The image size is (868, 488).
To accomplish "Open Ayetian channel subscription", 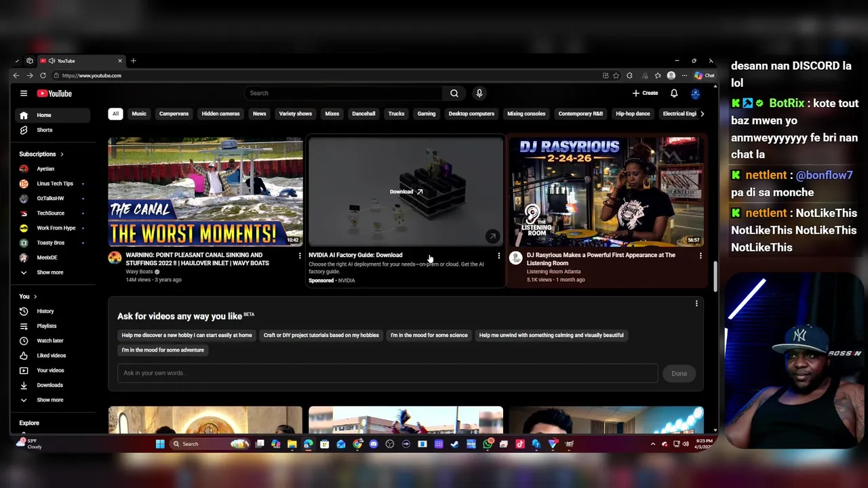I will coord(52,169).
